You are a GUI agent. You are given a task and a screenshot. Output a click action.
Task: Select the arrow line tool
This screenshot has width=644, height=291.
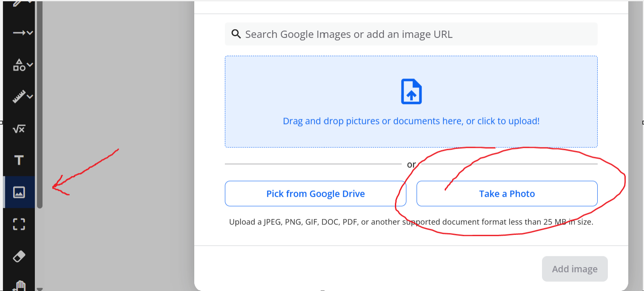tap(18, 33)
